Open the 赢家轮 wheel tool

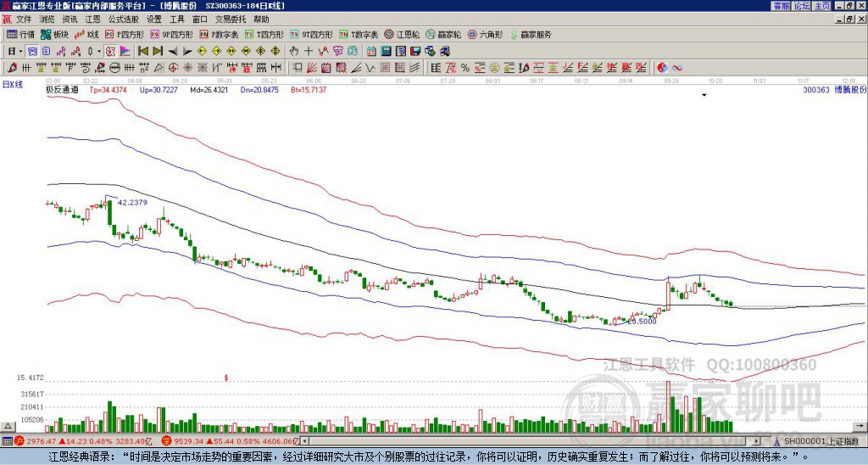tap(443, 34)
